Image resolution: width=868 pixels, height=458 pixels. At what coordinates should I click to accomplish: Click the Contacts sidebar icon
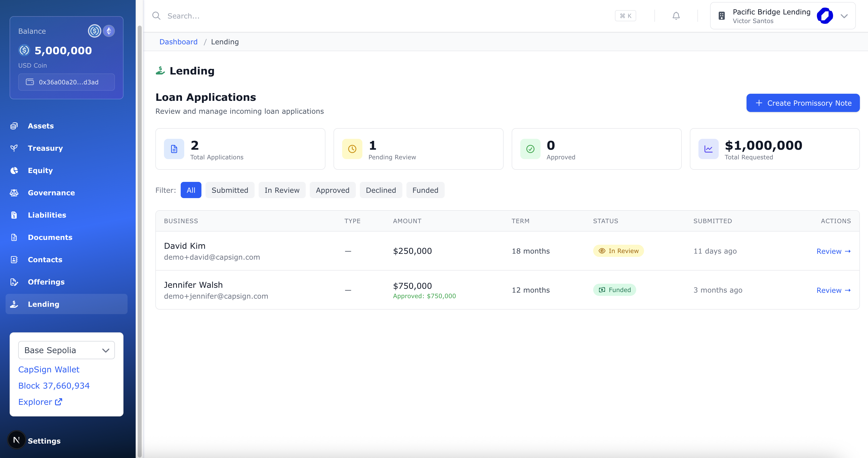[x=14, y=259]
